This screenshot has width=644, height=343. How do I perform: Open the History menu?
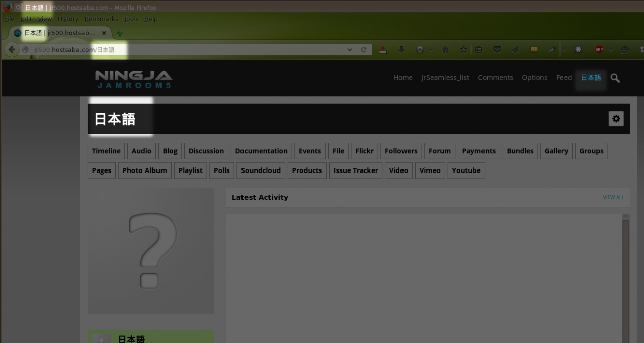[x=68, y=19]
